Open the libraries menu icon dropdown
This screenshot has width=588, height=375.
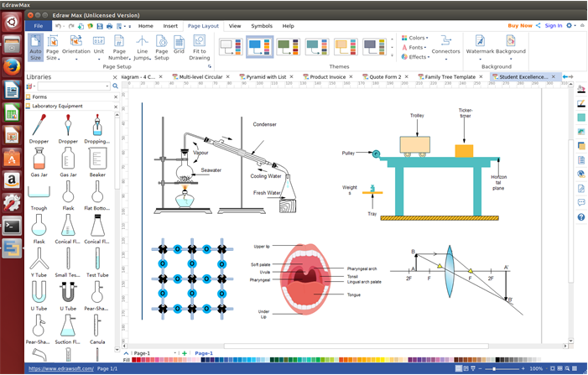point(30,86)
